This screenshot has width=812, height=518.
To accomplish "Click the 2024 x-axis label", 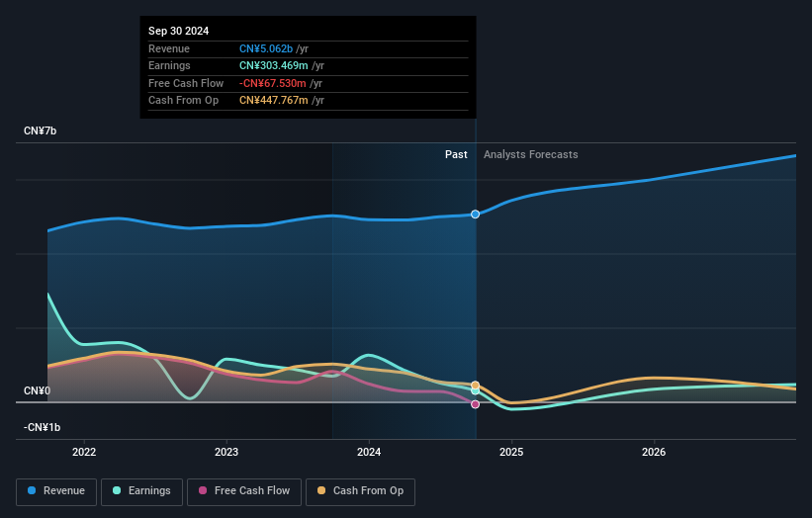I will click(369, 452).
